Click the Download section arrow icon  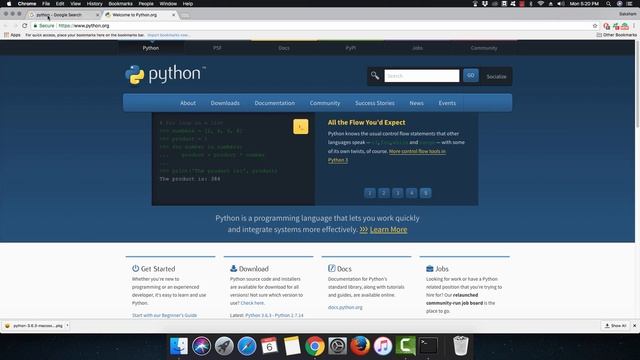[233, 269]
